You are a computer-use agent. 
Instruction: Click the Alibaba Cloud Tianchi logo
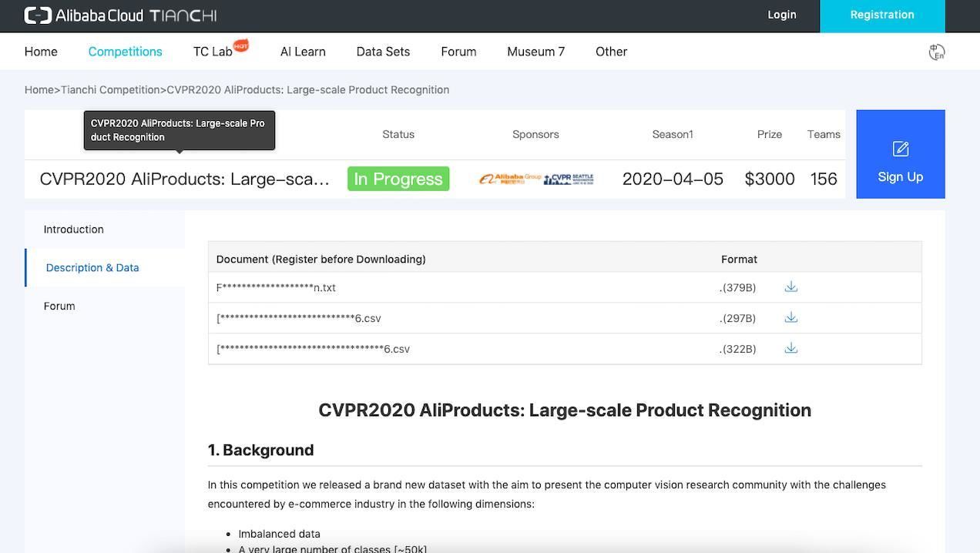(x=120, y=15)
